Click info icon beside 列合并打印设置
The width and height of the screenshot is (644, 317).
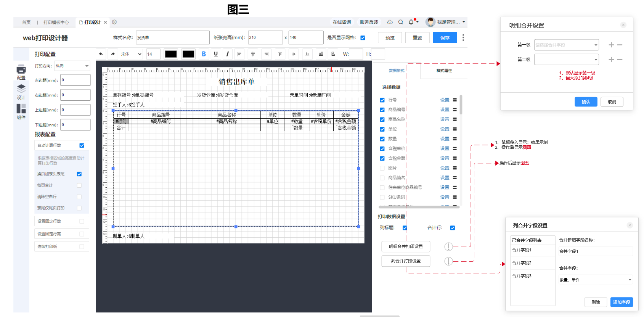pos(449,261)
